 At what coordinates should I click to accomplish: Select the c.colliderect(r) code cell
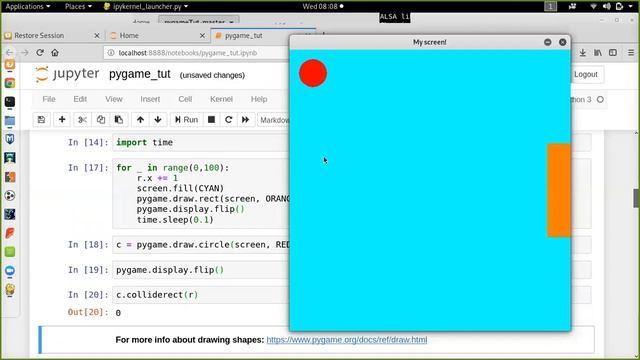click(x=201, y=295)
